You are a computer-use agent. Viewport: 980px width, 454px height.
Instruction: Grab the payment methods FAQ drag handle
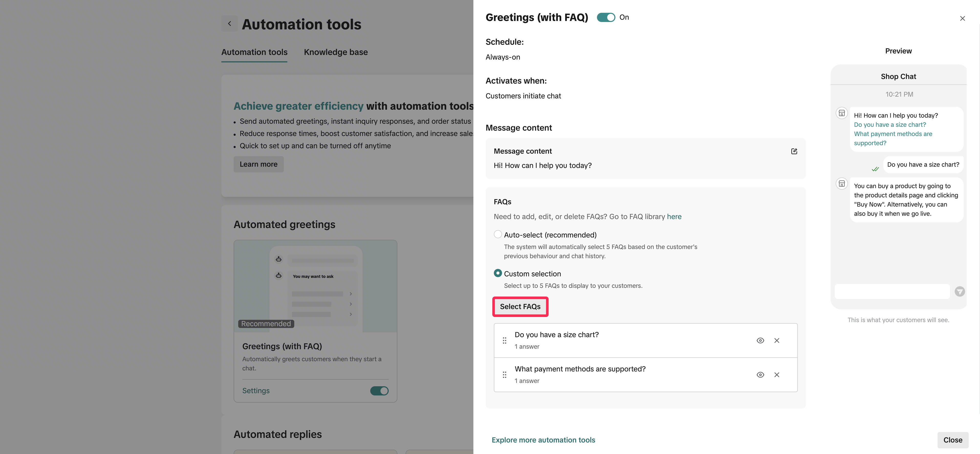[x=504, y=374]
